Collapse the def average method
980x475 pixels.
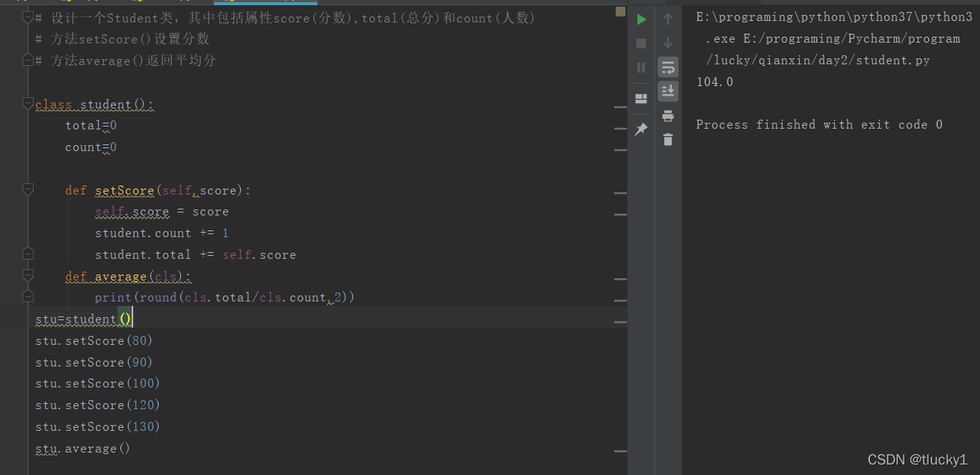tap(28, 275)
